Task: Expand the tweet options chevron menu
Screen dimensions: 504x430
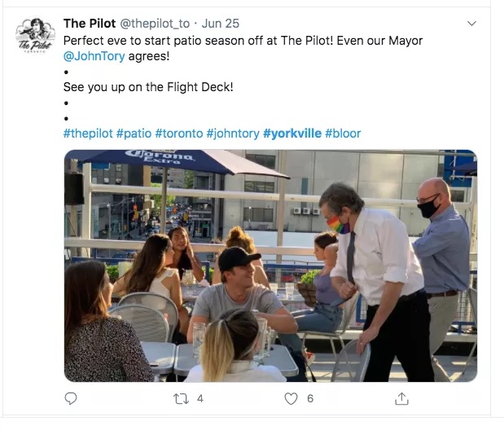Action: click(471, 24)
